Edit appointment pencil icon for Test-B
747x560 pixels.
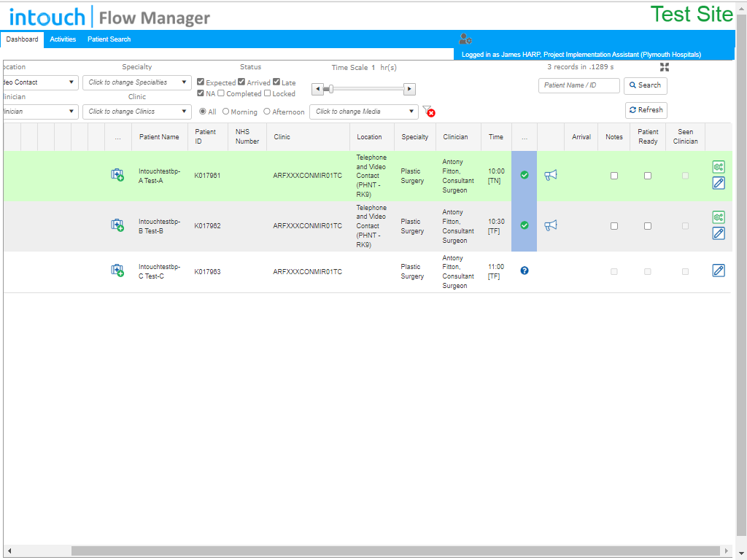tap(719, 233)
